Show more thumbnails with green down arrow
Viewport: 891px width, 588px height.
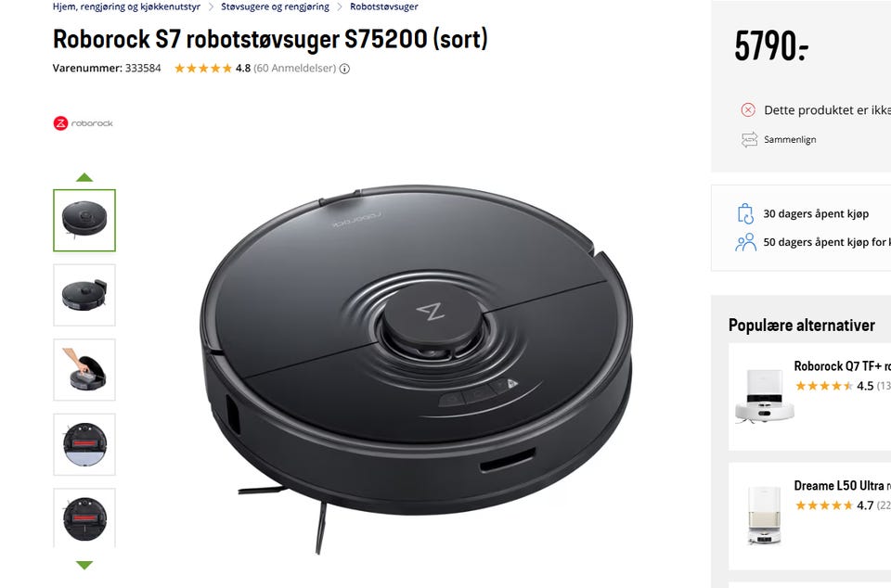pos(84,565)
